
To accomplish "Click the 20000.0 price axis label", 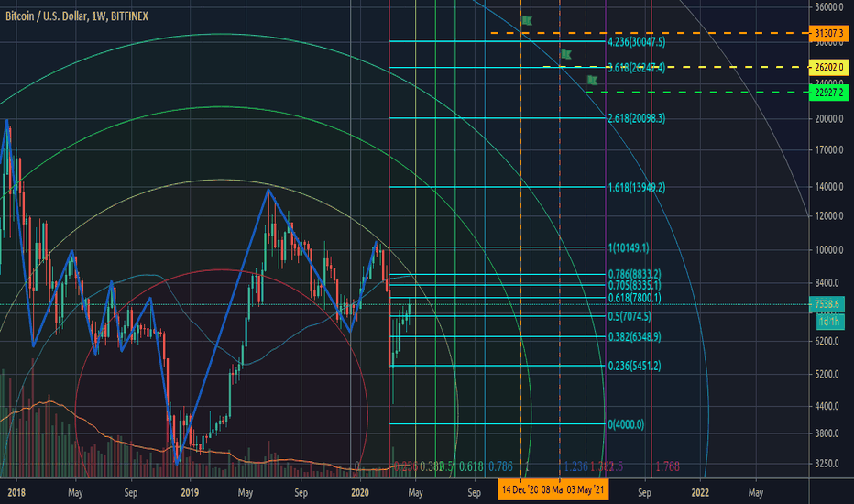I will tap(829, 119).
